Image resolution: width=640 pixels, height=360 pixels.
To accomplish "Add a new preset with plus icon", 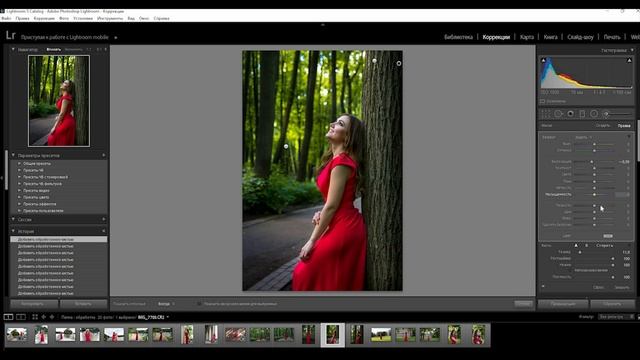I will [x=103, y=156].
